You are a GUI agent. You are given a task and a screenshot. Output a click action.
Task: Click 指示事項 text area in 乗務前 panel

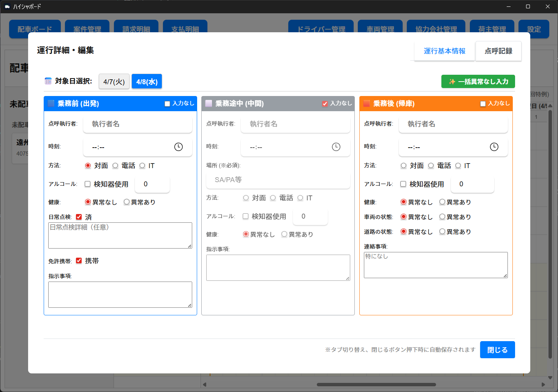pyautogui.click(x=120, y=294)
